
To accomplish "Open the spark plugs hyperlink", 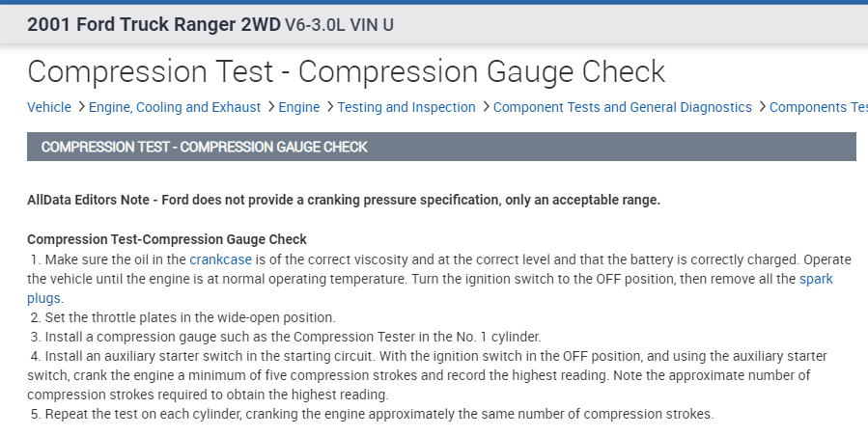I will [x=816, y=279].
